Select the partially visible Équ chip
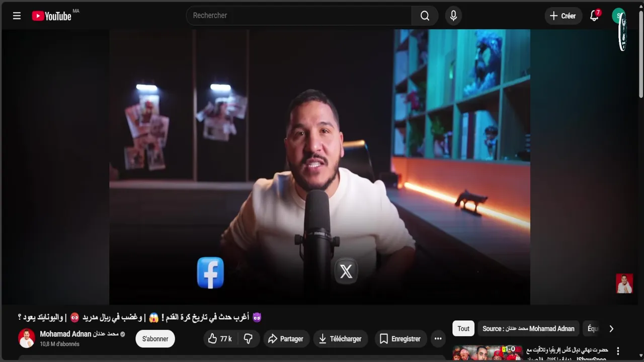Screen dimensions: 644x362 [x=593, y=329]
